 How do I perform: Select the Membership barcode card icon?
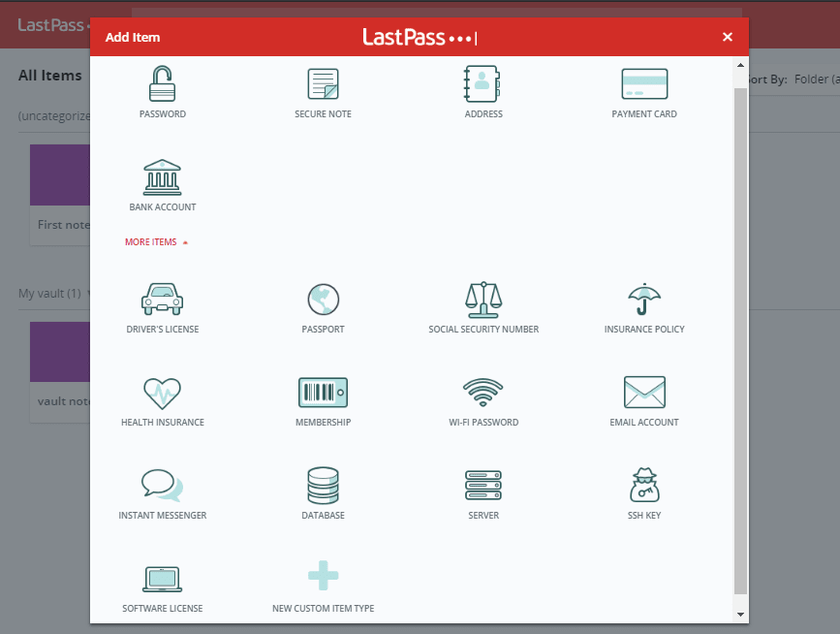[323, 393]
